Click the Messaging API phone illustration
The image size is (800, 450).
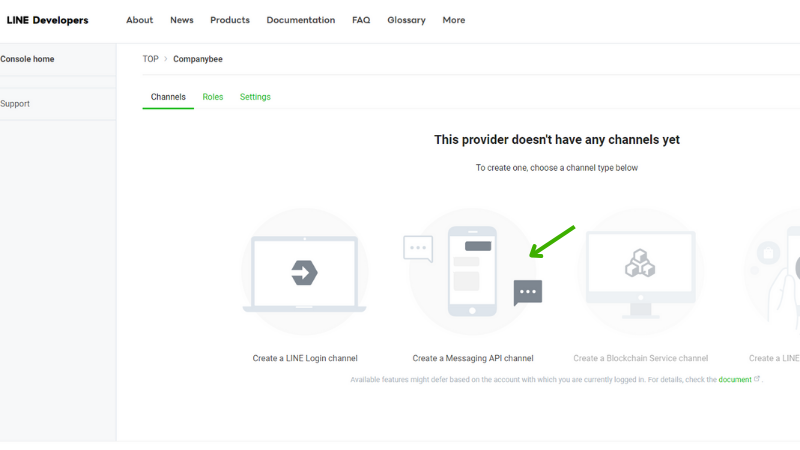(x=472, y=272)
